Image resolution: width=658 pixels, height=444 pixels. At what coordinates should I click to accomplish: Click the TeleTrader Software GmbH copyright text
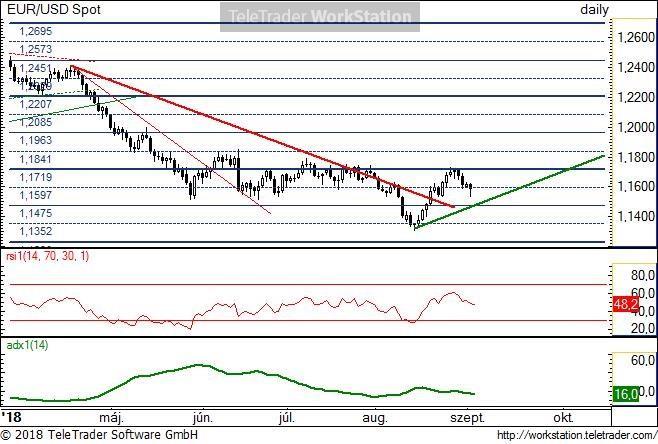click(99, 434)
